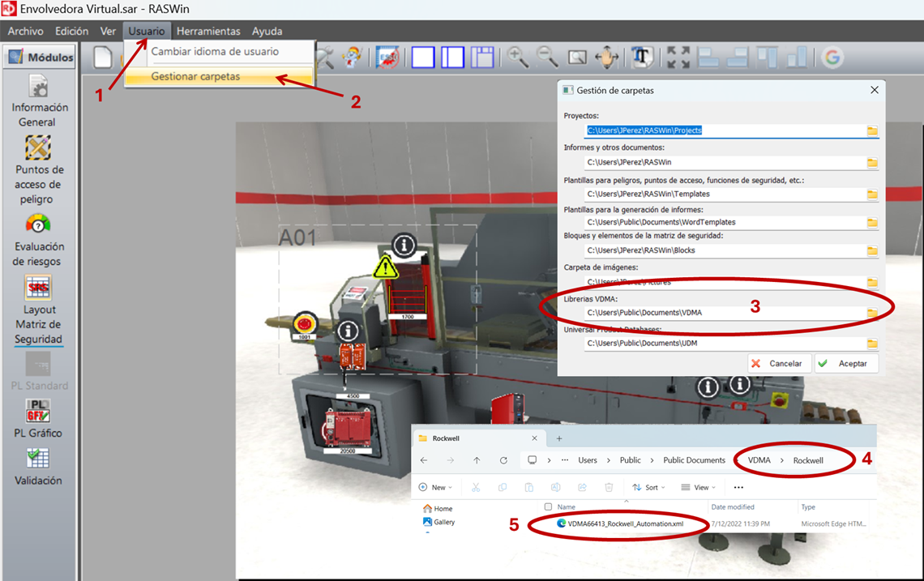
Task: Click the Google icon in toolbar
Action: pyautogui.click(x=832, y=58)
